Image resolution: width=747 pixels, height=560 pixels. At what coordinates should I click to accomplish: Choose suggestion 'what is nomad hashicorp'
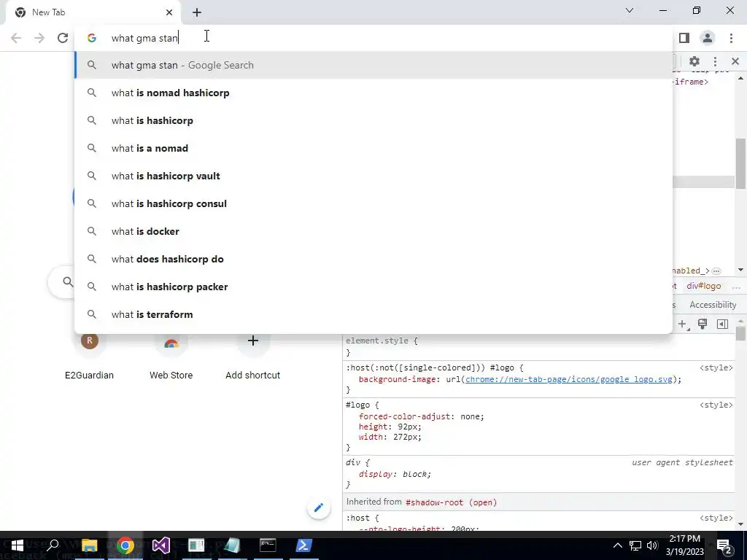(x=373, y=93)
